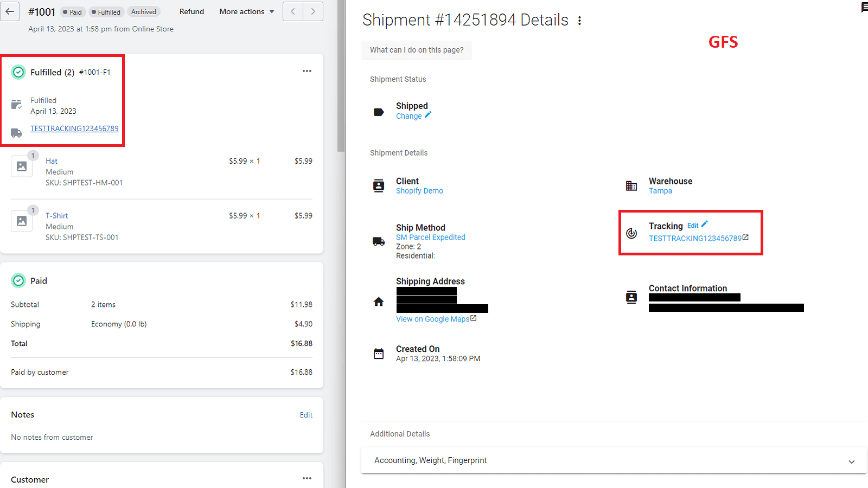Screen dimensions: 868x488
Task: Open the kebab menu beside Shipment #14251894 Details
Action: (x=580, y=20)
